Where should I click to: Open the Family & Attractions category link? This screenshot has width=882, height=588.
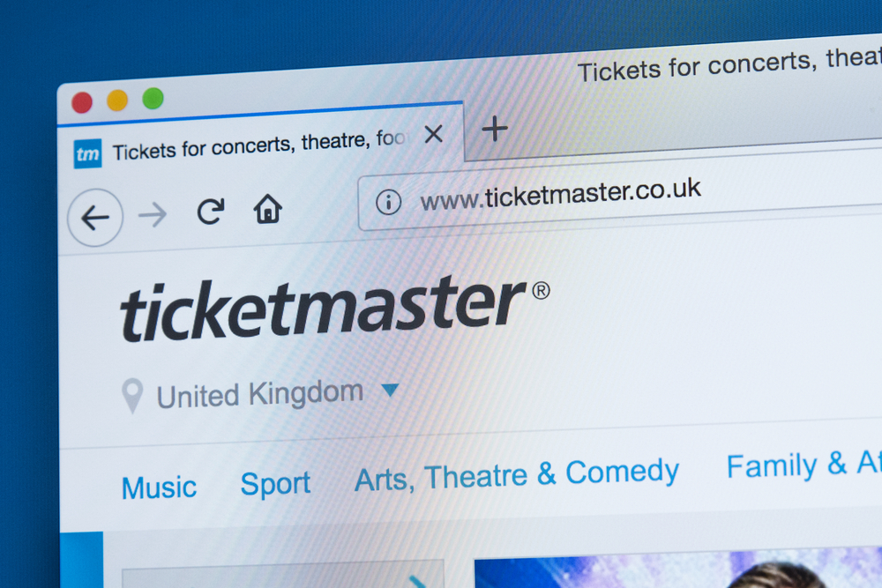[804, 465]
